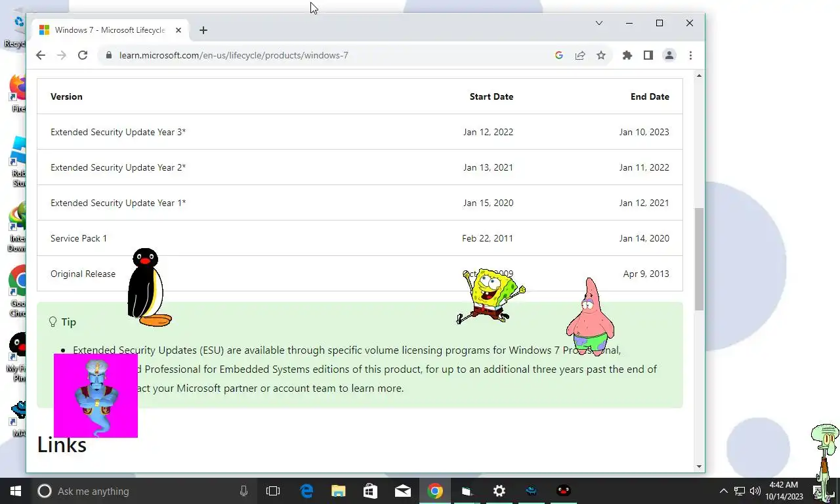Focus the learn.microsoft.com address bar

click(328, 55)
